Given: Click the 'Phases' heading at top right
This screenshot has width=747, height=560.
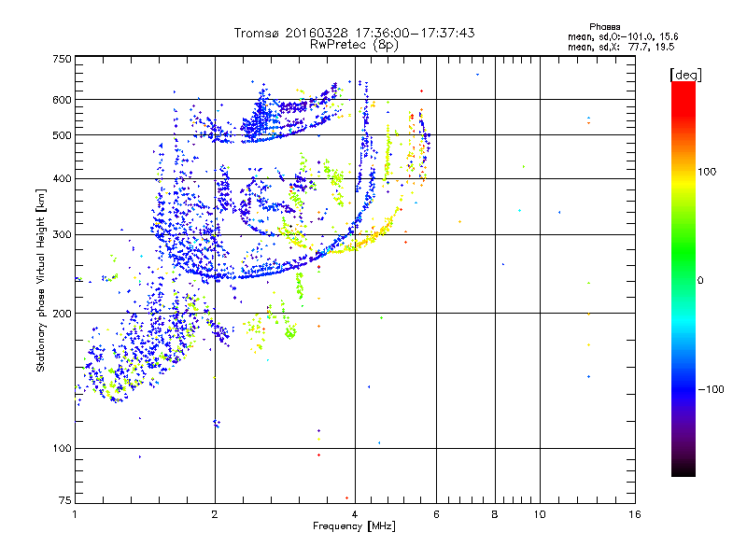Looking at the screenshot, I should pyautogui.click(x=604, y=27).
